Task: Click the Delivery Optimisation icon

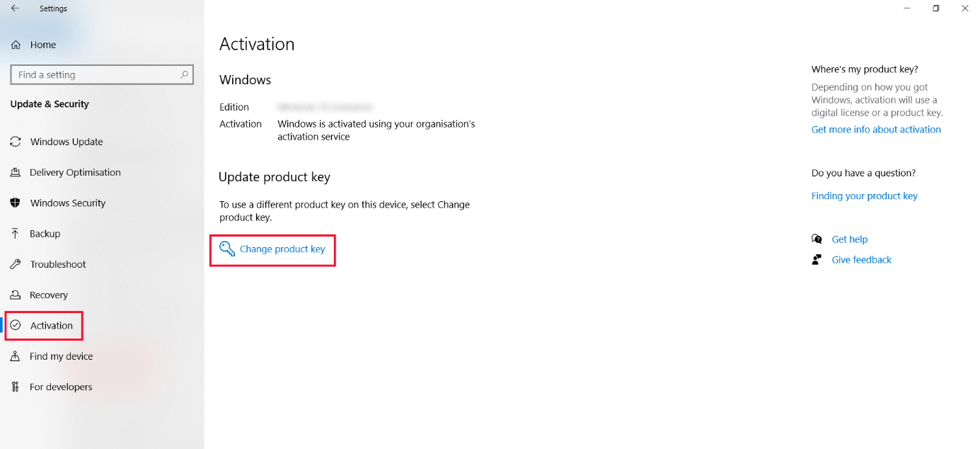Action: pos(16,172)
